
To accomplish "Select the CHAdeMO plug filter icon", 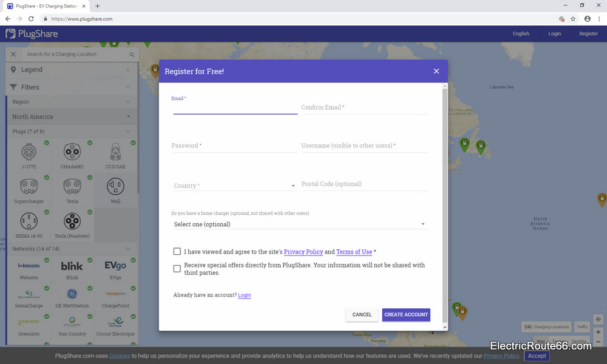I will point(72,152).
